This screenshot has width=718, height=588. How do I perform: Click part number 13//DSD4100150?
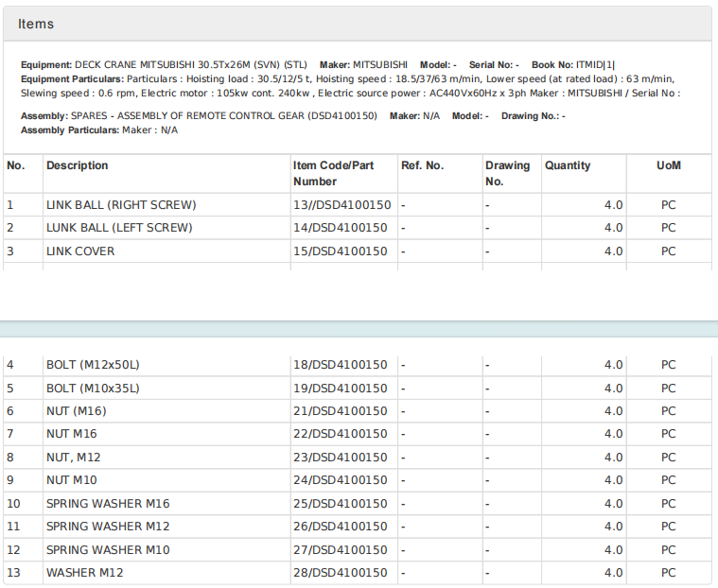click(x=340, y=205)
